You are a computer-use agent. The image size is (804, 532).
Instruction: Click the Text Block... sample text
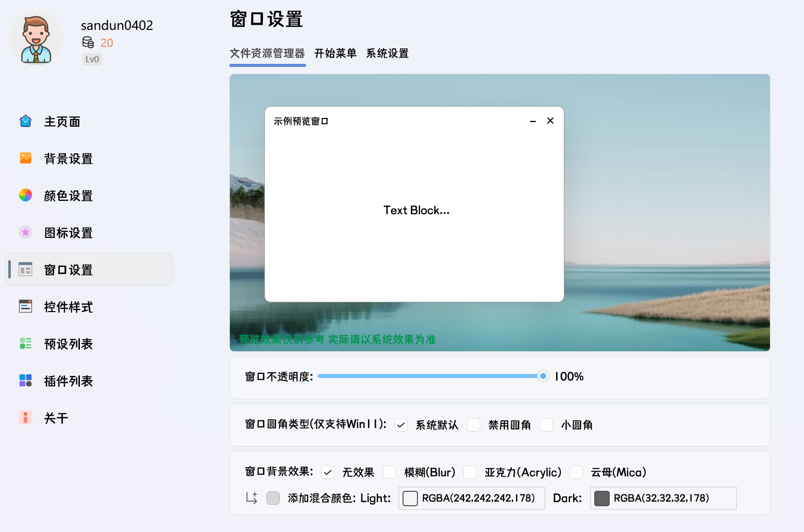416,210
